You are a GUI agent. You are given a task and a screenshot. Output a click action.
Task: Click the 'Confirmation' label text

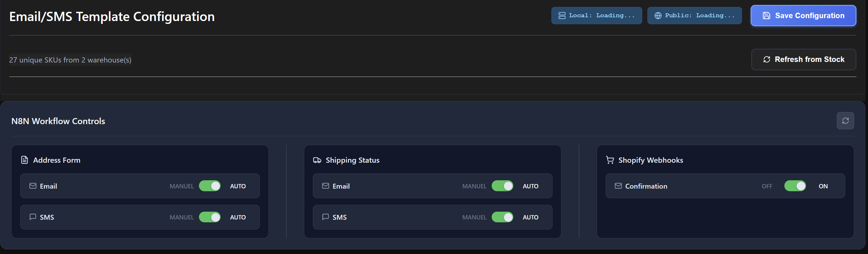coord(646,186)
